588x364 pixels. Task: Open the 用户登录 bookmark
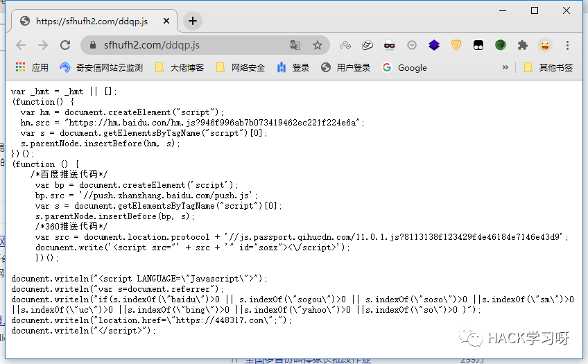point(346,67)
